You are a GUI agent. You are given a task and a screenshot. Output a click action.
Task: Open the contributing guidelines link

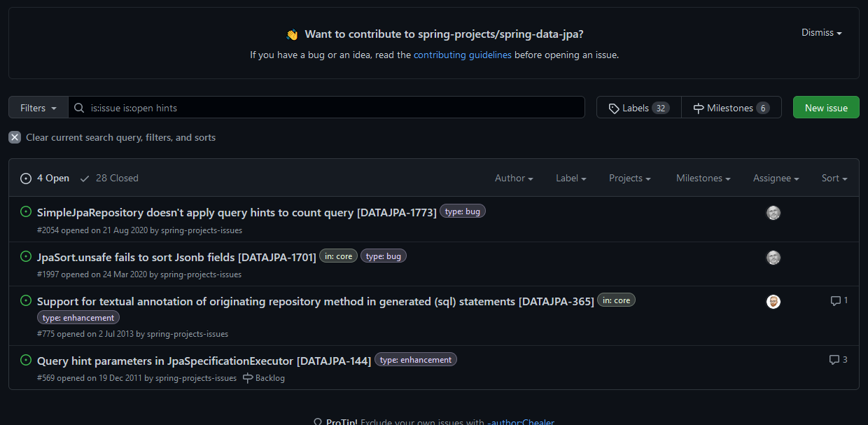(x=462, y=55)
